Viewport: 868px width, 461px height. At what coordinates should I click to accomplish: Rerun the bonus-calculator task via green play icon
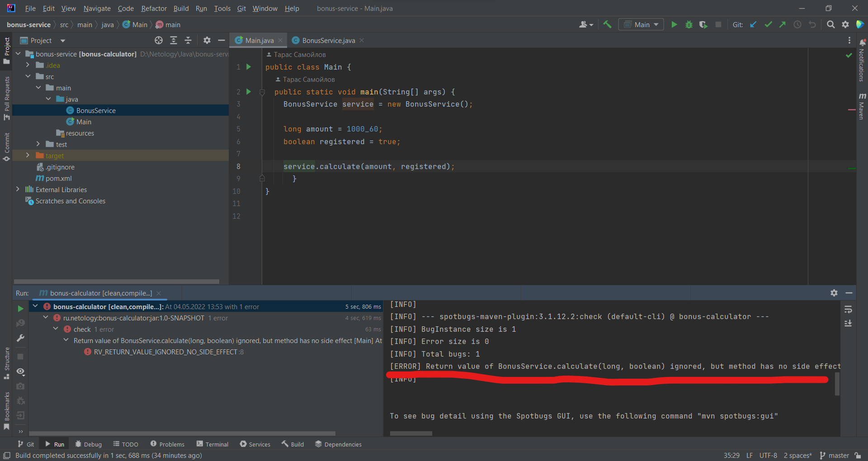click(x=20, y=309)
